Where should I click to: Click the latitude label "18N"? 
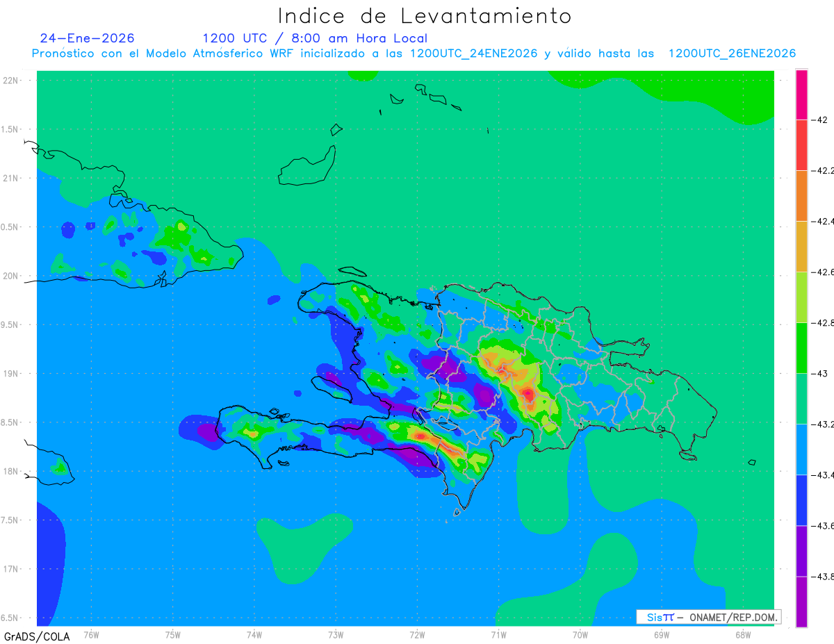(x=11, y=471)
